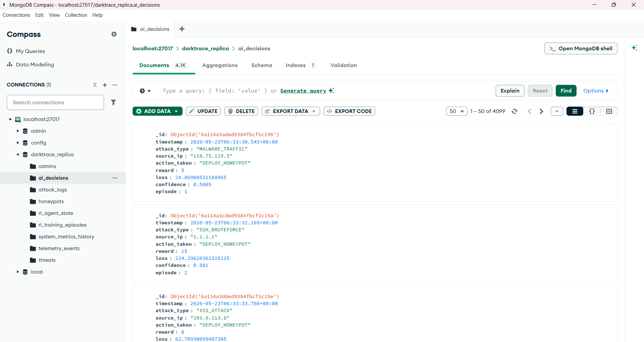Image resolution: width=644 pixels, height=342 pixels.
Task: Expand local database
Action: [18, 272]
